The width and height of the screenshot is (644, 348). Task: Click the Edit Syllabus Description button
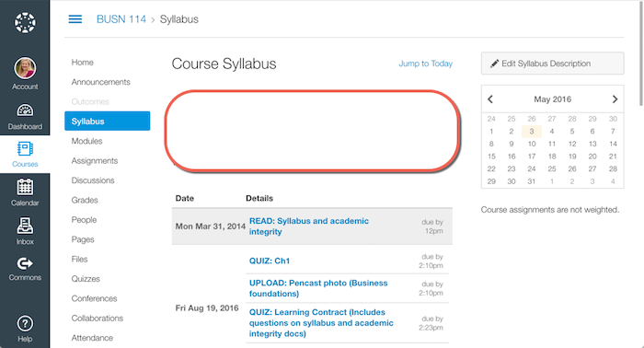click(552, 64)
